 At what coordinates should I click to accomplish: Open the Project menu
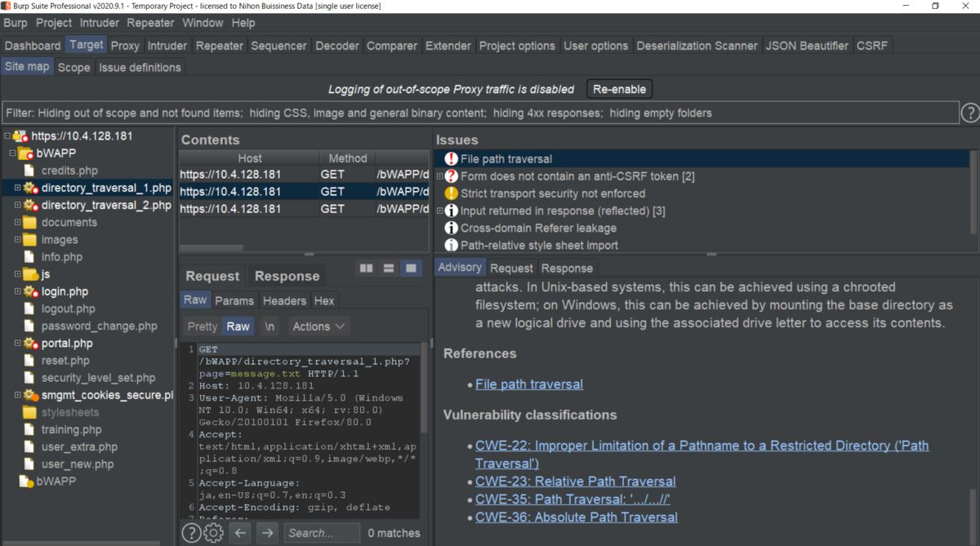54,23
